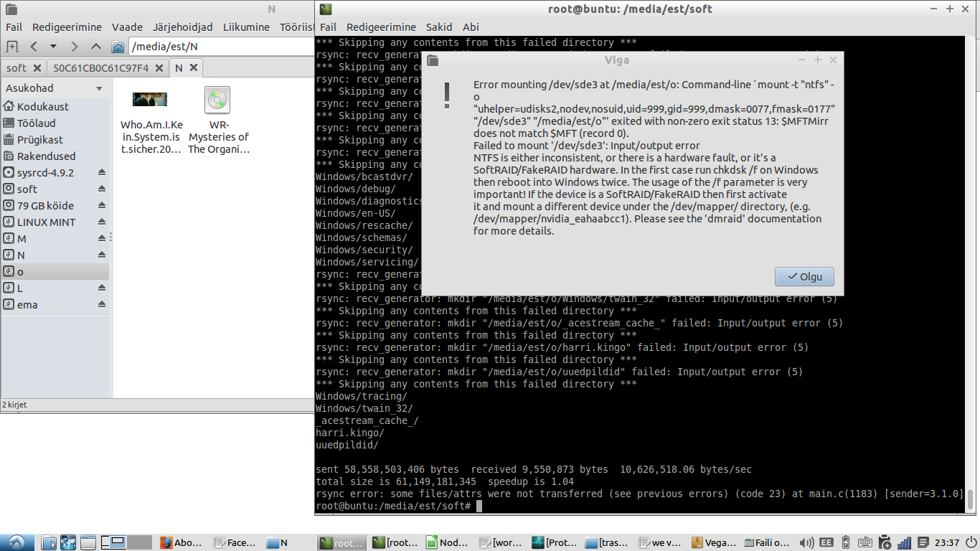Open the Redigeerimine menu in file manager

(67, 27)
